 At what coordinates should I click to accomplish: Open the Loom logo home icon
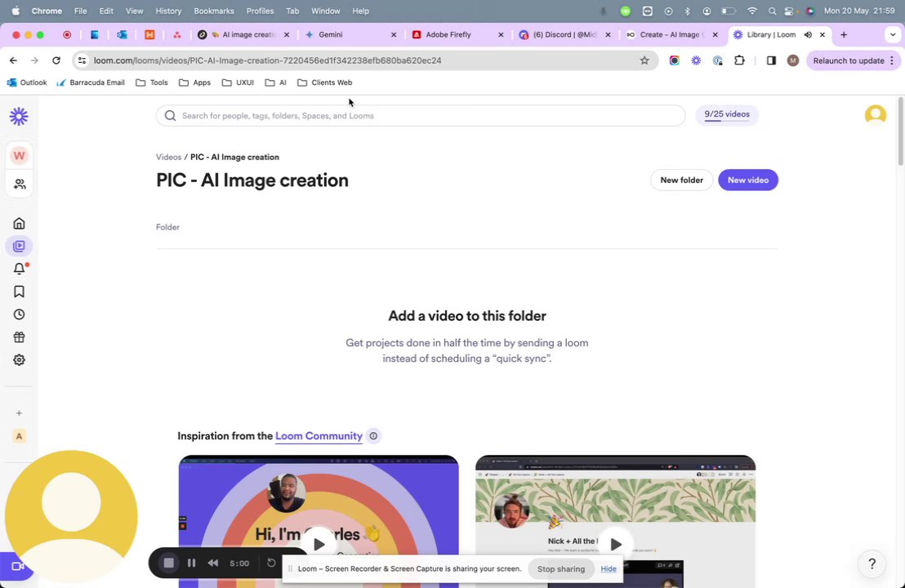19,117
